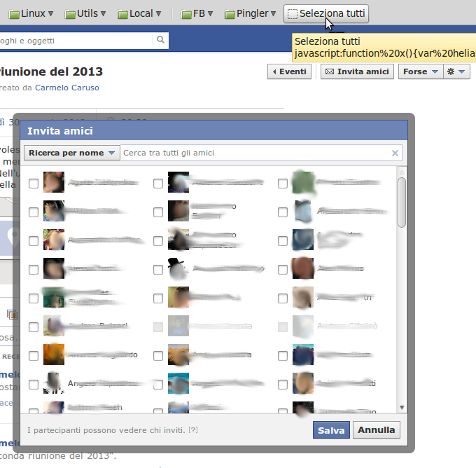This screenshot has height=468, width=476.
Task: Open Carmelo Caruso profile link
Action: click(x=67, y=88)
